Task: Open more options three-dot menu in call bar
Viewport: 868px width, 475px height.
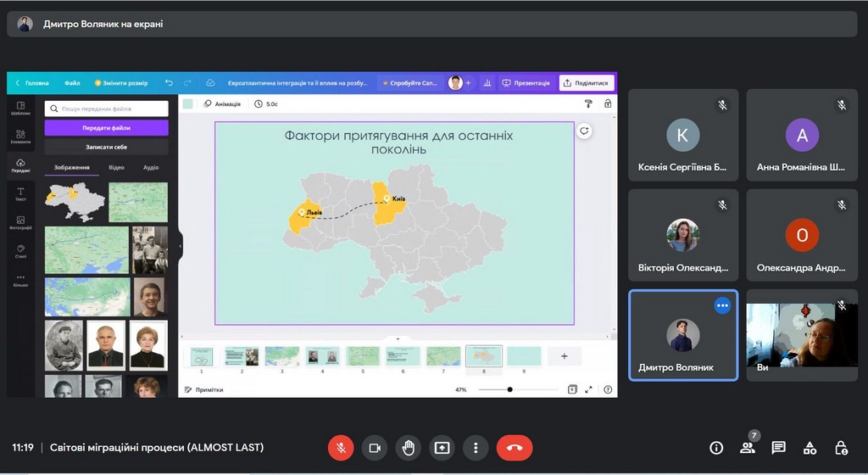Action: click(x=476, y=448)
